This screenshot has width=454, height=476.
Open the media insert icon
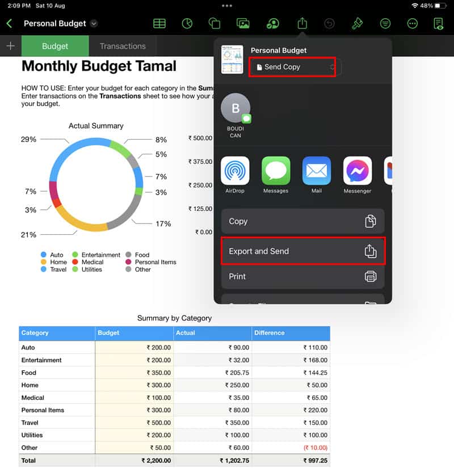pyautogui.click(x=243, y=23)
